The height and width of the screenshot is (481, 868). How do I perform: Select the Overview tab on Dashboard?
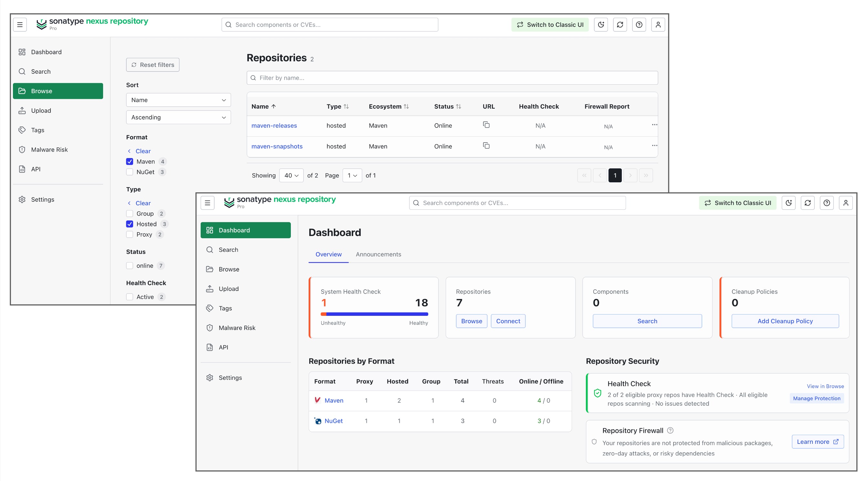pyautogui.click(x=329, y=254)
